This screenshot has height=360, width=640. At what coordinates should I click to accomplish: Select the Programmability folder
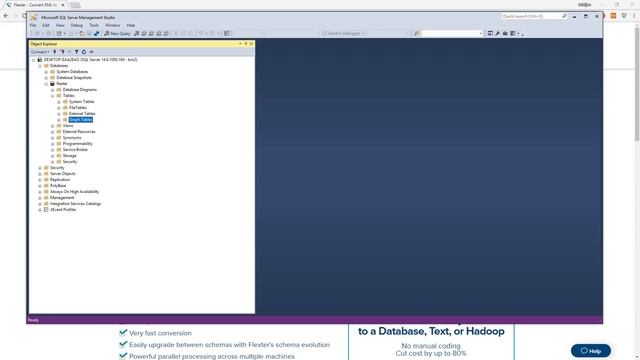pos(78,144)
